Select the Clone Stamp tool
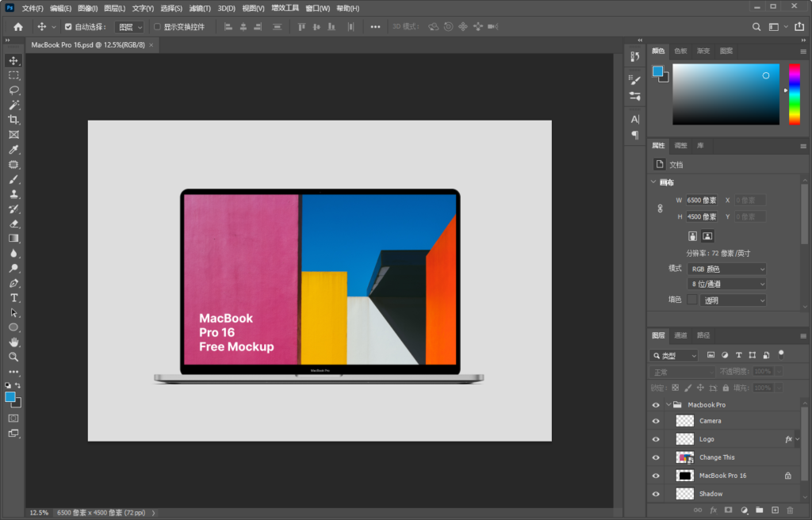812x520 pixels. pyautogui.click(x=13, y=194)
